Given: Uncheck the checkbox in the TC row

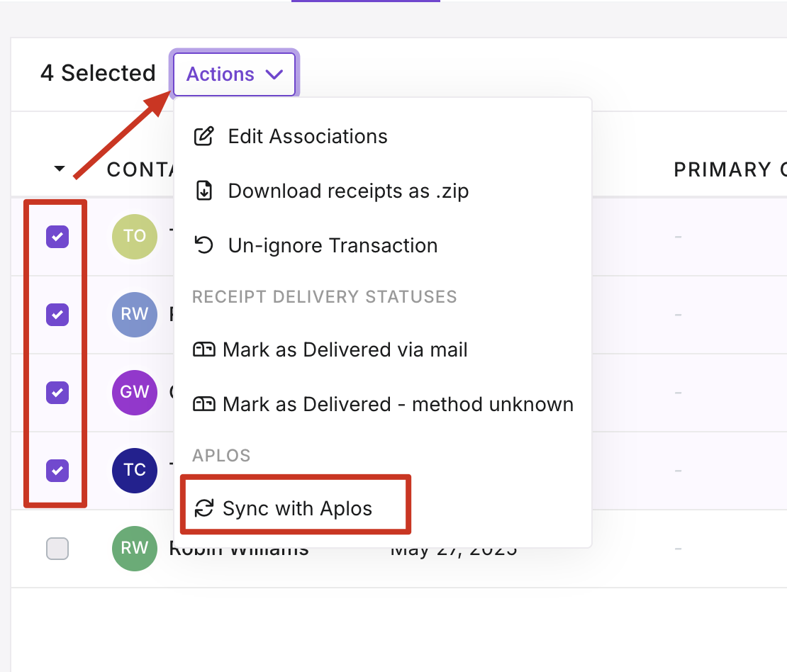Looking at the screenshot, I should 57,469.
